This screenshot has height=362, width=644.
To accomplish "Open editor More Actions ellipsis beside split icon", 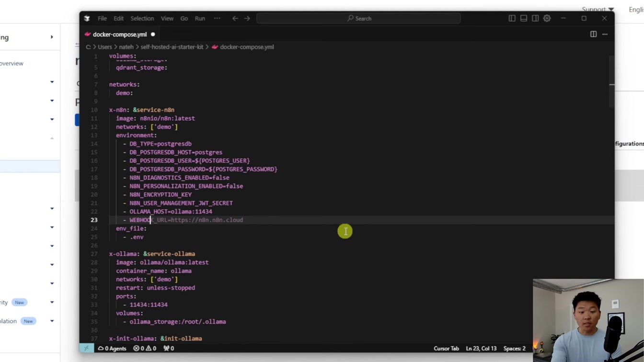I will click(x=605, y=34).
